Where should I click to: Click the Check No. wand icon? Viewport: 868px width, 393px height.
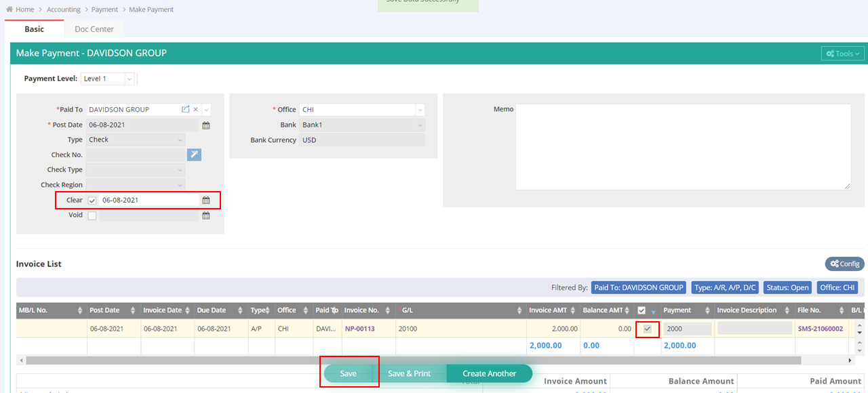tap(194, 155)
